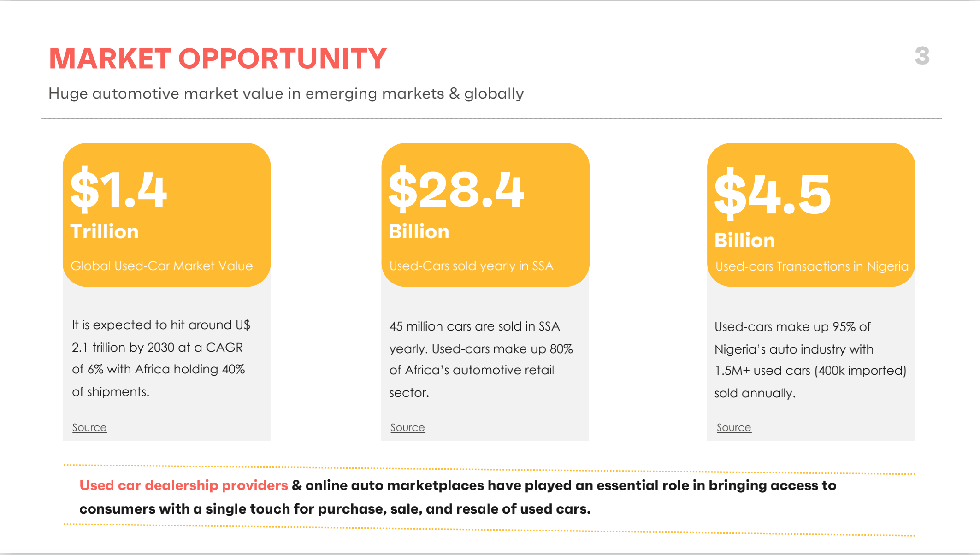Click the MARKET OPPORTUNITY title
Screen dimensions: 980x555
click(218, 59)
